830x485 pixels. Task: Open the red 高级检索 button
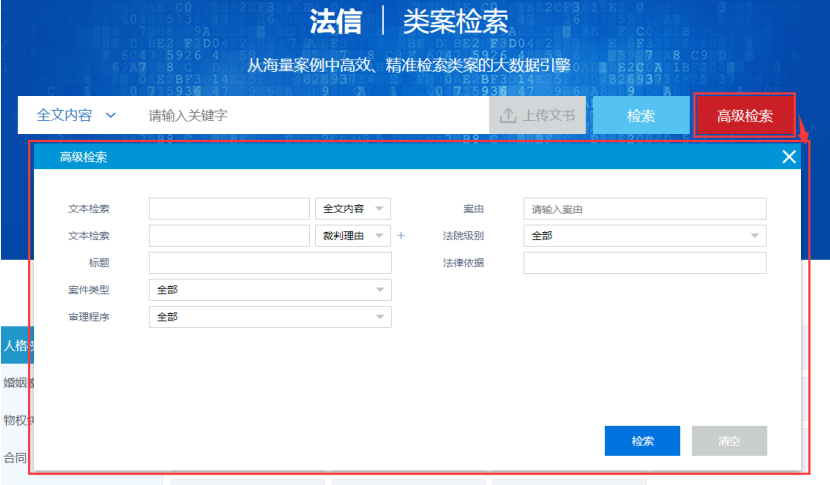coord(745,115)
